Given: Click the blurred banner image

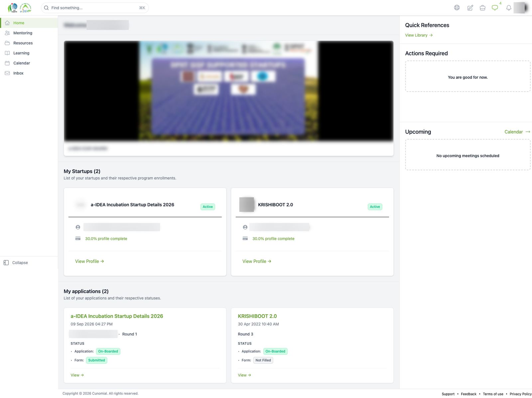Looking at the screenshot, I should (228, 91).
